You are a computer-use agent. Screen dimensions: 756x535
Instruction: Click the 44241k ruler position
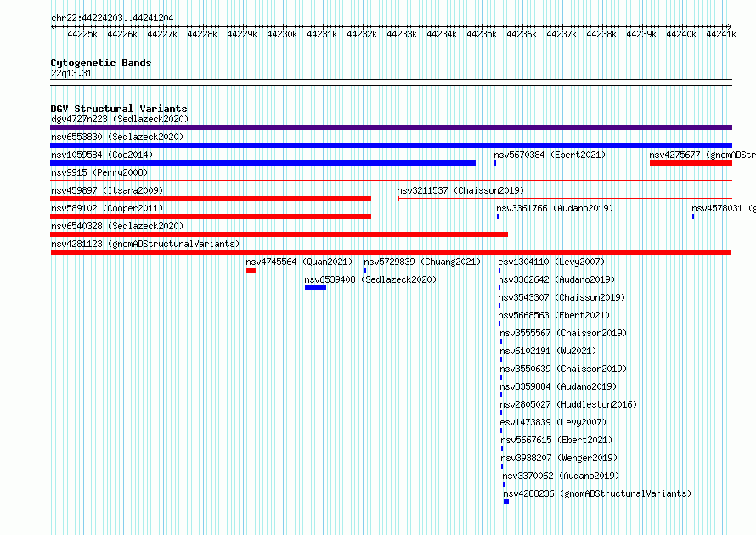click(x=721, y=34)
